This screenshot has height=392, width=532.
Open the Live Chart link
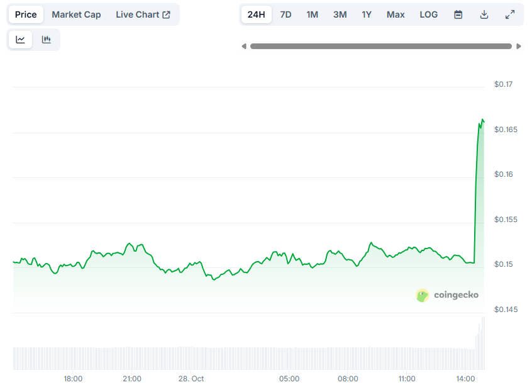click(x=144, y=14)
